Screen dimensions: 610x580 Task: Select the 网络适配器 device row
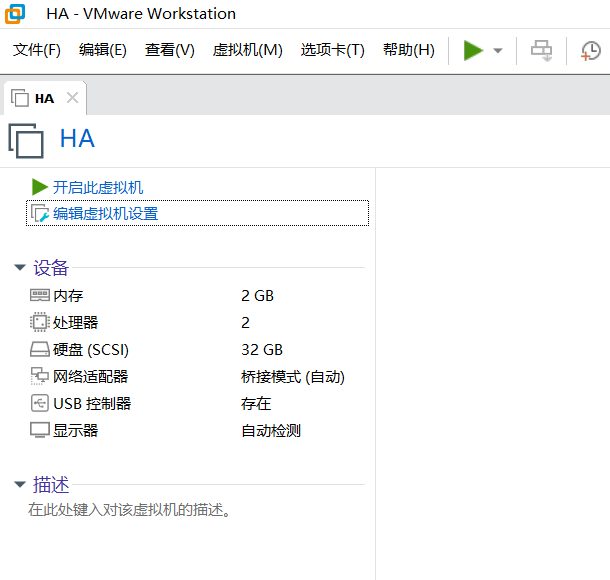(197, 377)
